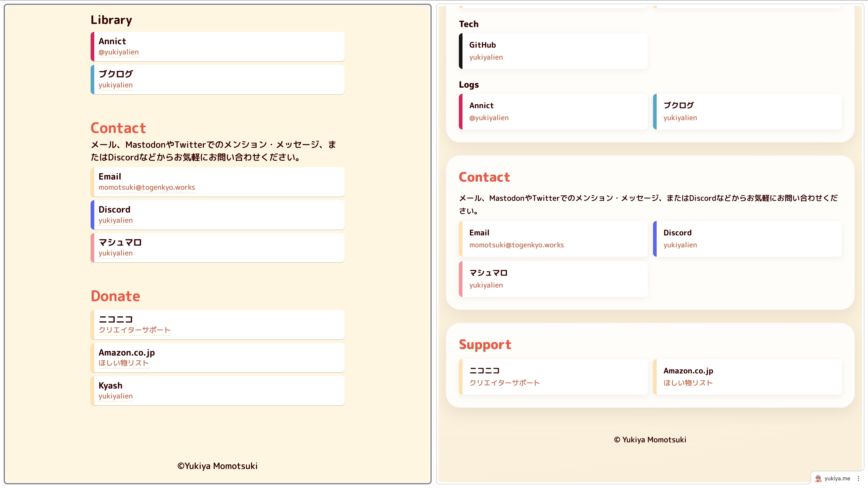Screen dimensions: 868x488
Task: Open the Kyash yukiyalien donation link
Action: (x=115, y=396)
